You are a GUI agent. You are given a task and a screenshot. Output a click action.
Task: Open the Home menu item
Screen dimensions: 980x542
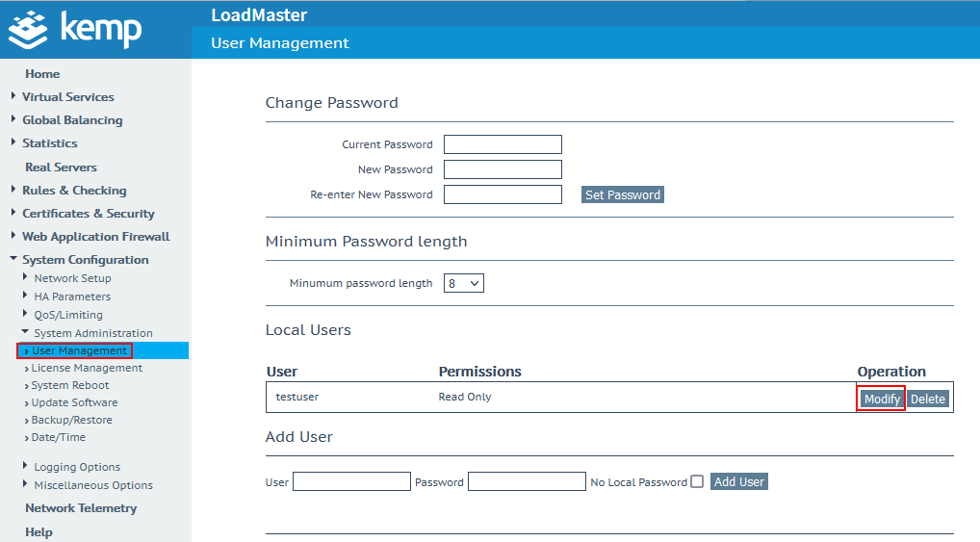(x=42, y=74)
